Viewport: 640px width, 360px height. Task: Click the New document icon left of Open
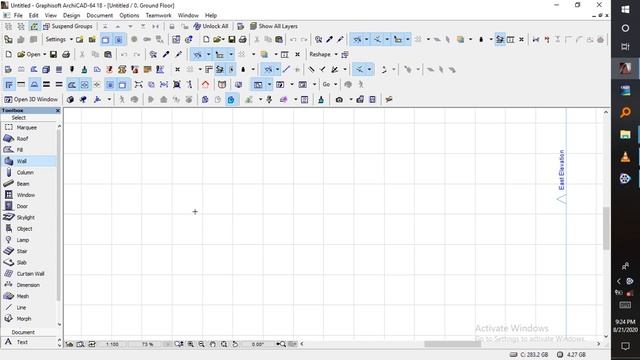click(x=9, y=54)
